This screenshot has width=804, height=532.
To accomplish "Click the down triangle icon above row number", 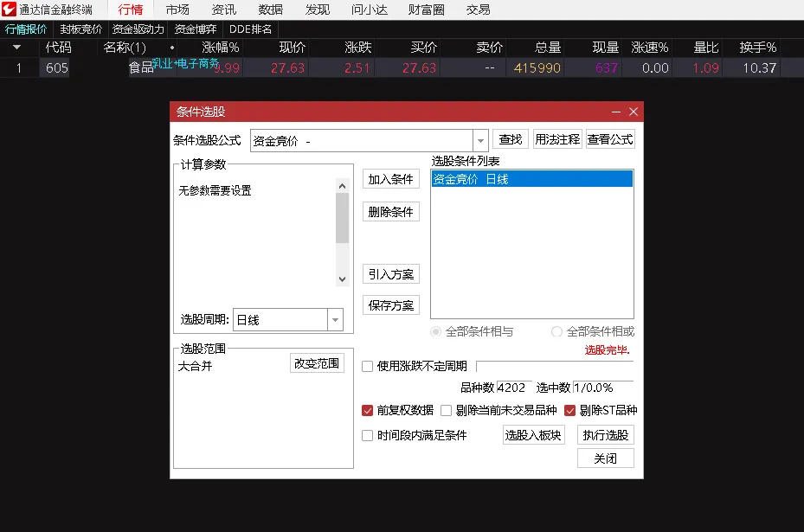I will pyautogui.click(x=17, y=48).
